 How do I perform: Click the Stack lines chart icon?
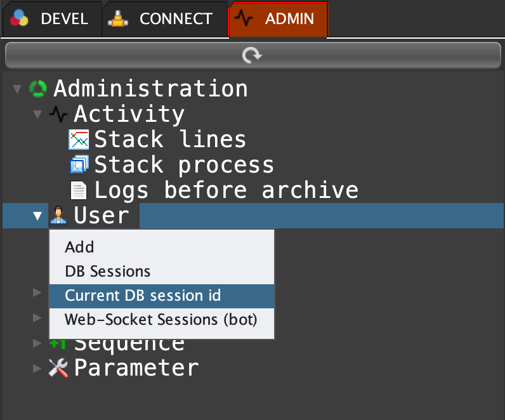79,140
